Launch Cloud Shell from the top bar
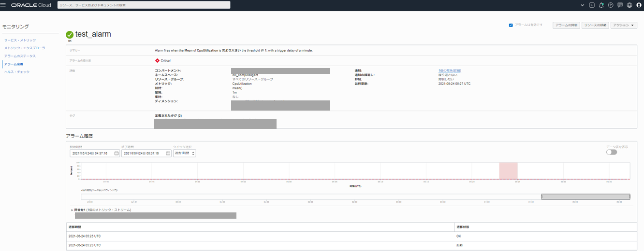 [592, 5]
